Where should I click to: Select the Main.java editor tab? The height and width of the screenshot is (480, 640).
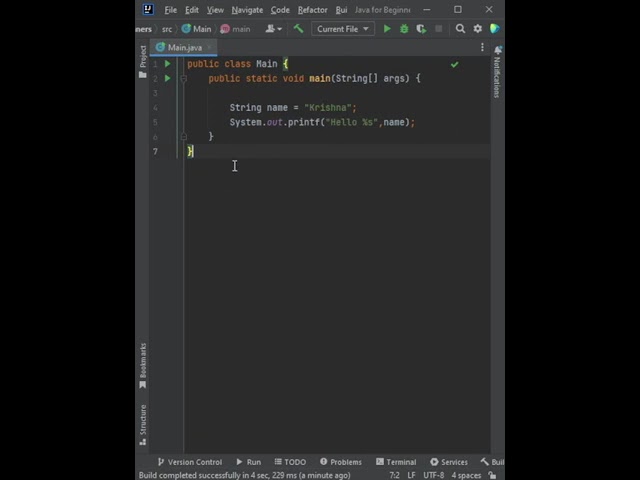coord(183,47)
